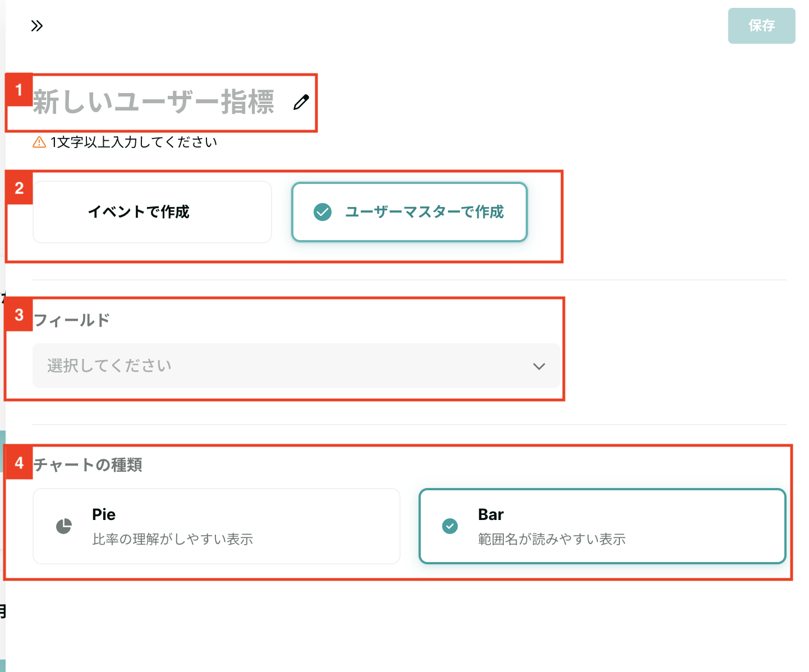Click the pie chart icon
The image size is (809, 672).
[64, 526]
